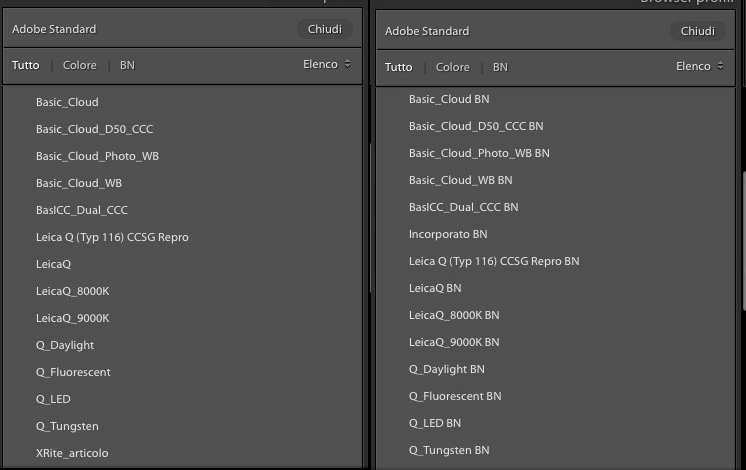This screenshot has height=470, width=746.
Task: Open the left Elenco view dropdown
Action: pyautogui.click(x=327, y=64)
